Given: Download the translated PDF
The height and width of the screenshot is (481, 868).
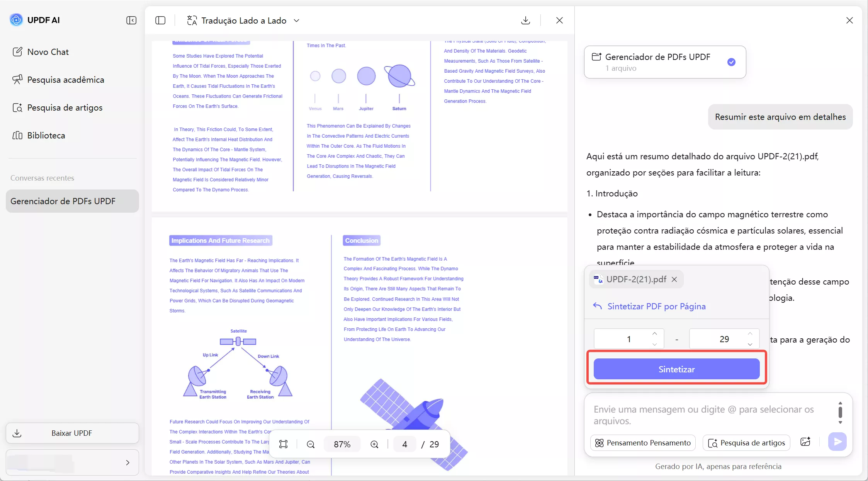Looking at the screenshot, I should click(525, 20).
